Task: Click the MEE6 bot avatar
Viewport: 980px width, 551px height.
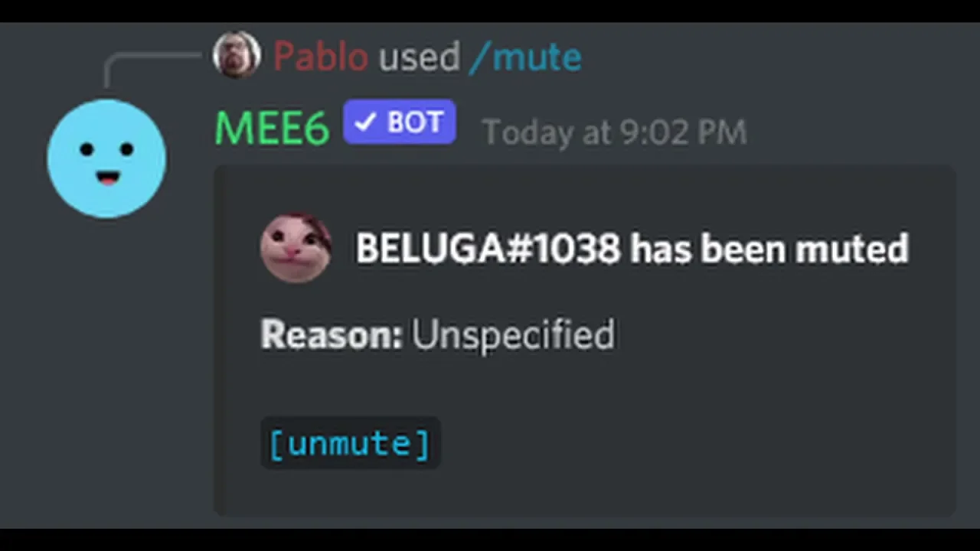Action: tap(106, 158)
